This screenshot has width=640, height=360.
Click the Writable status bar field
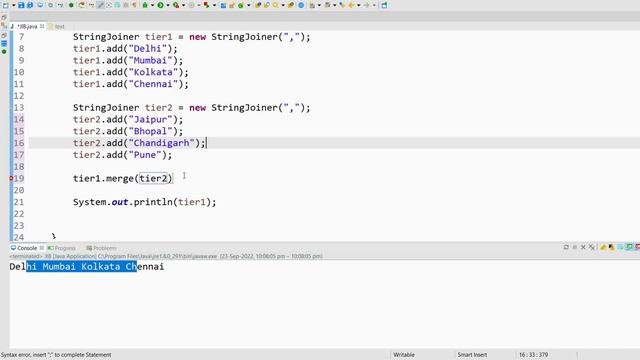pos(404,355)
